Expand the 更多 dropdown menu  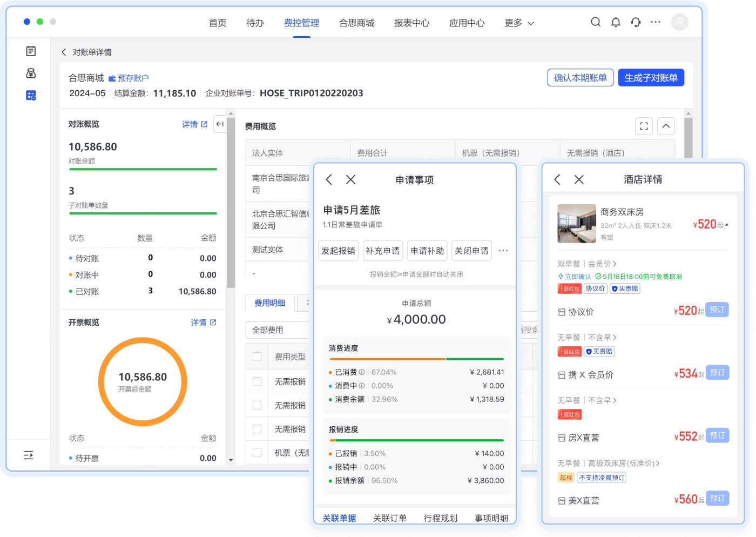pos(519,23)
